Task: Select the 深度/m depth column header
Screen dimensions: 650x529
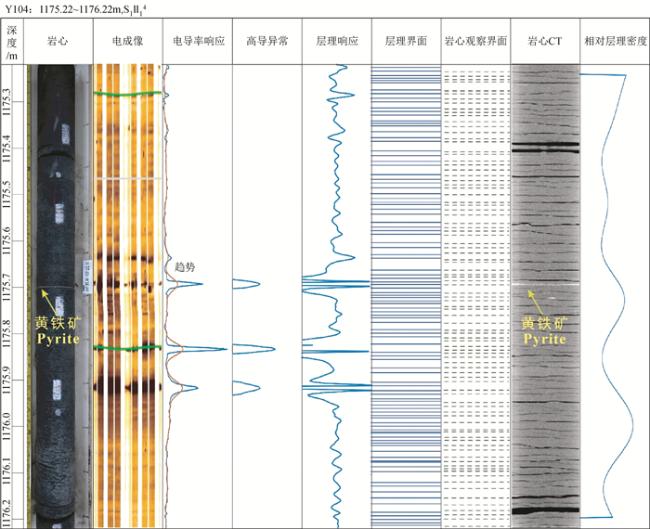Action: [13, 41]
